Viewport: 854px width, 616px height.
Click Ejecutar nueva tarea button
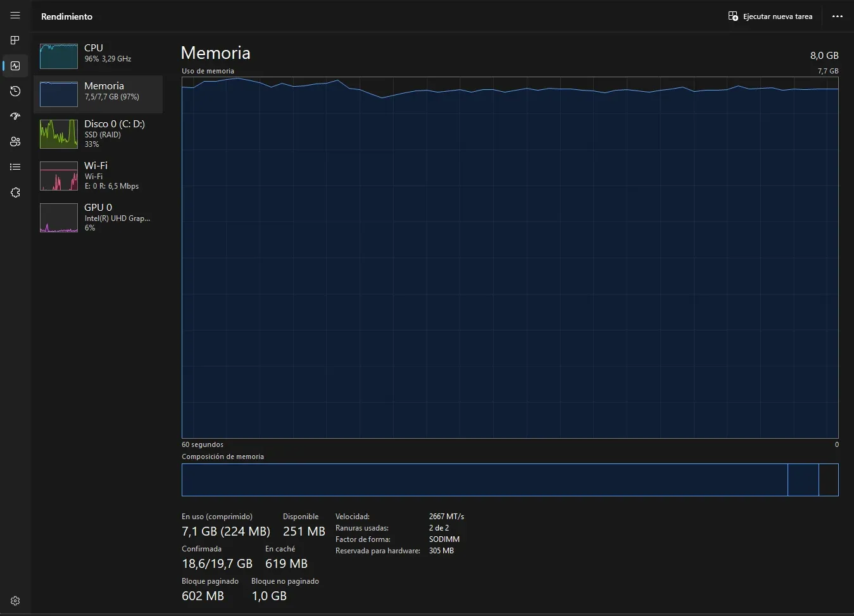(x=770, y=16)
